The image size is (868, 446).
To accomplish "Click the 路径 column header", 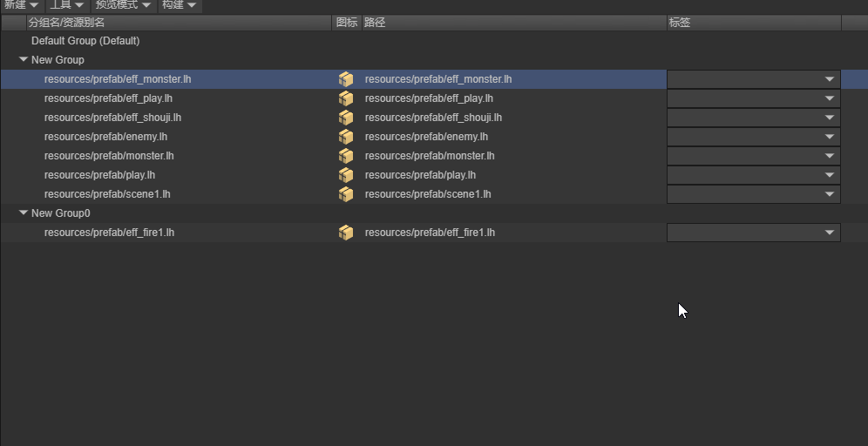I will pos(514,23).
